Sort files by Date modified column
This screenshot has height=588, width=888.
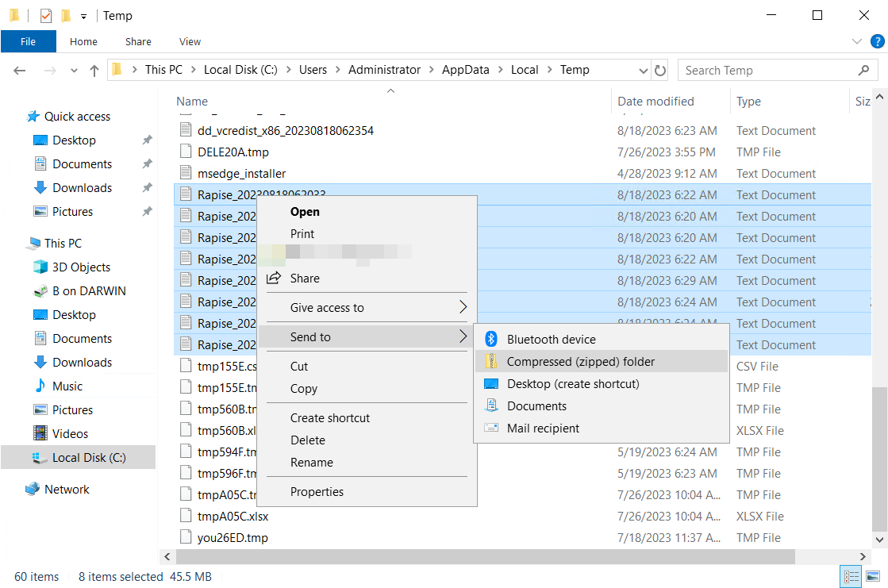655,102
